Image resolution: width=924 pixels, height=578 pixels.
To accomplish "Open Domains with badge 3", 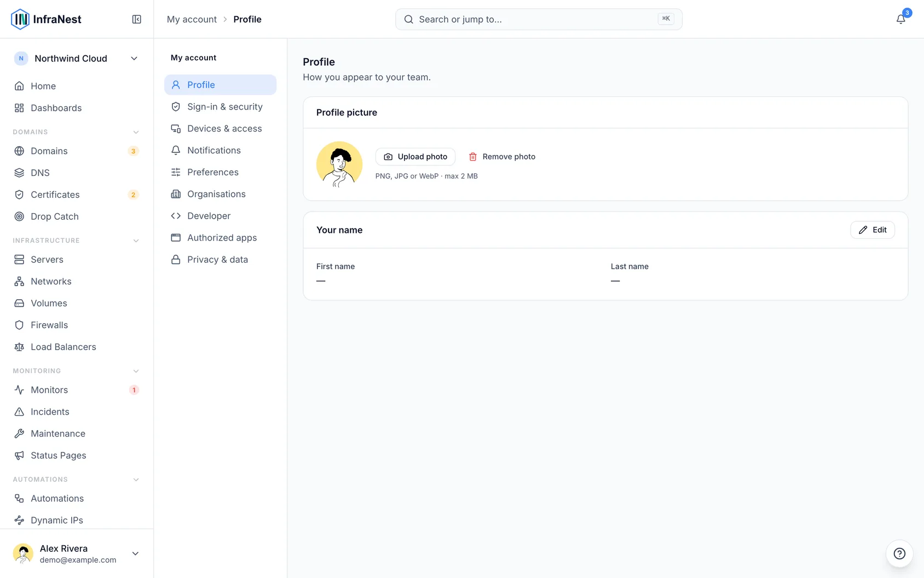I will pos(77,151).
